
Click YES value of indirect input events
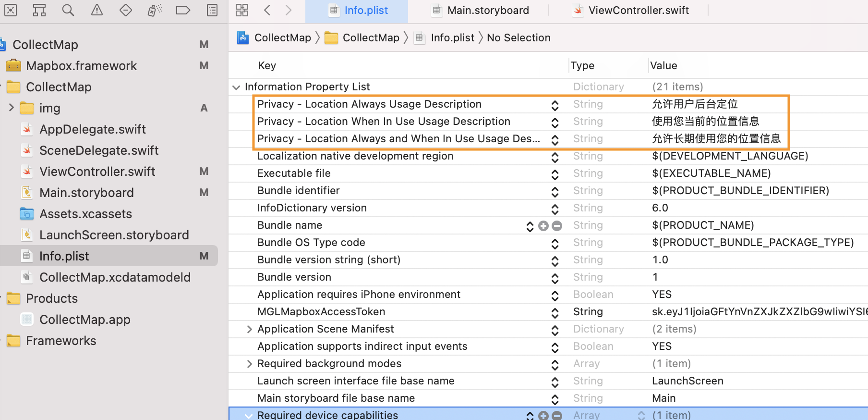point(662,346)
